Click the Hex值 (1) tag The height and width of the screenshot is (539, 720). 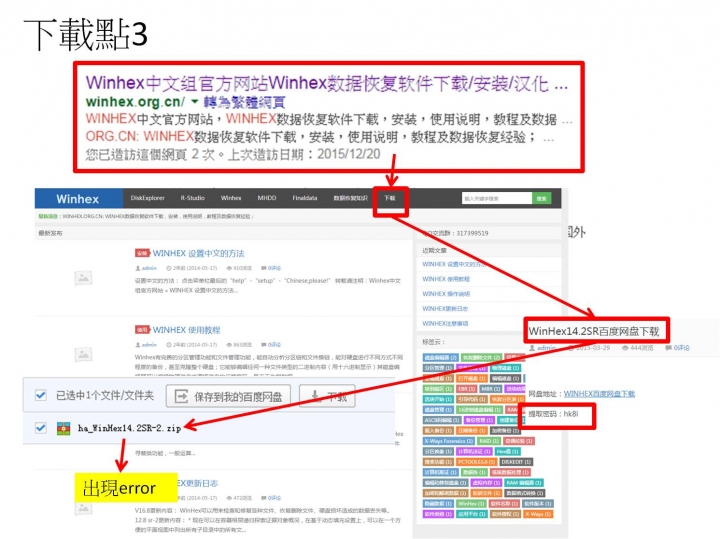point(507,451)
